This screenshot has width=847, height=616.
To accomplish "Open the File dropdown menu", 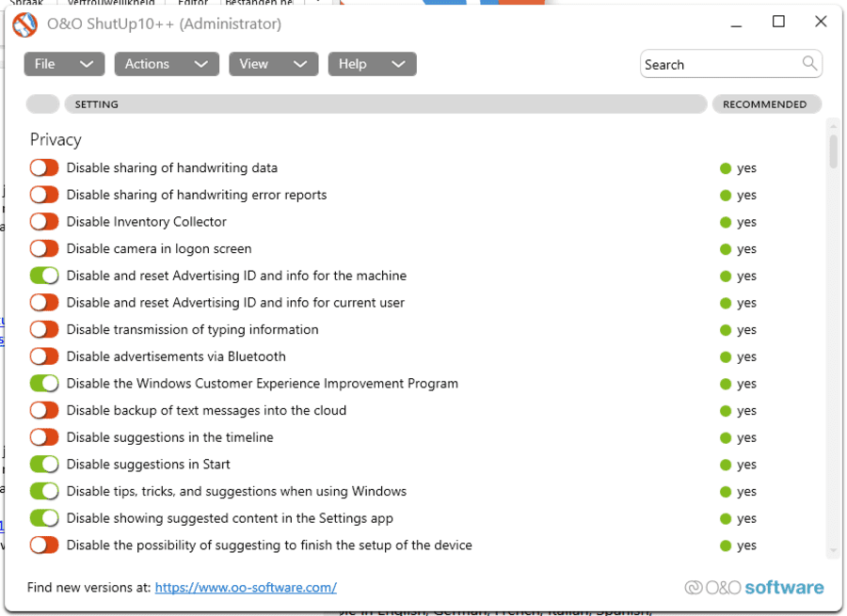I will (x=64, y=64).
